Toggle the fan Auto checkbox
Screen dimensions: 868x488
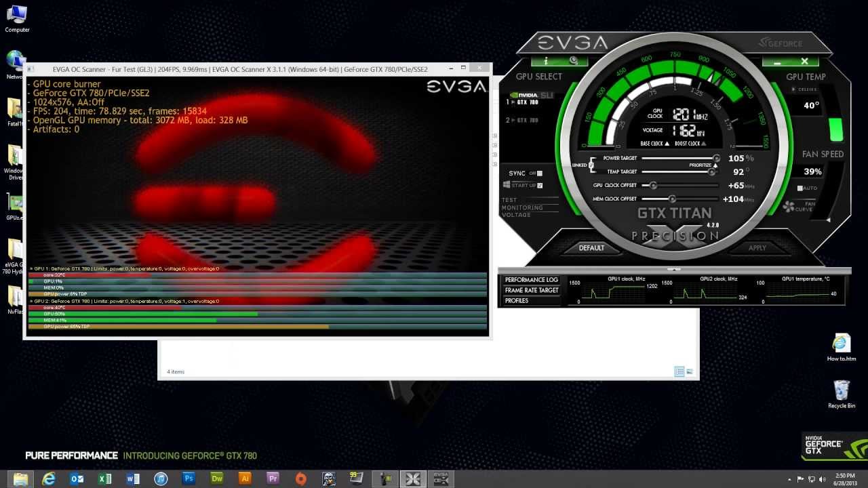coord(800,188)
